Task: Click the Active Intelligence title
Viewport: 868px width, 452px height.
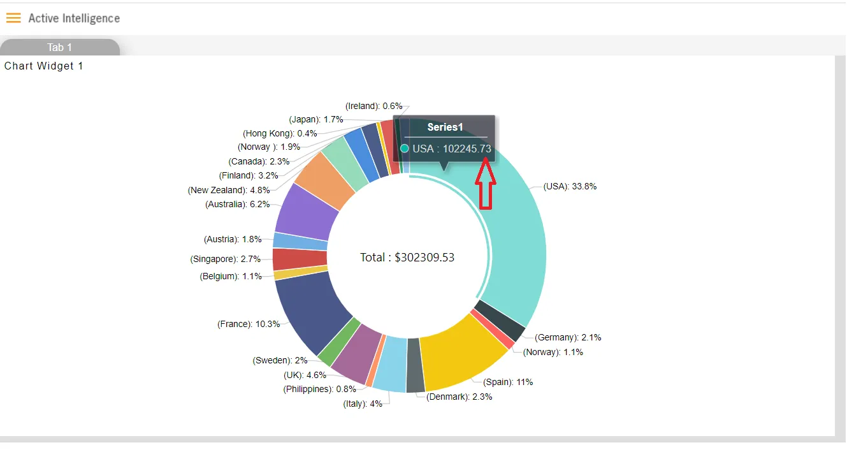Action: click(74, 18)
